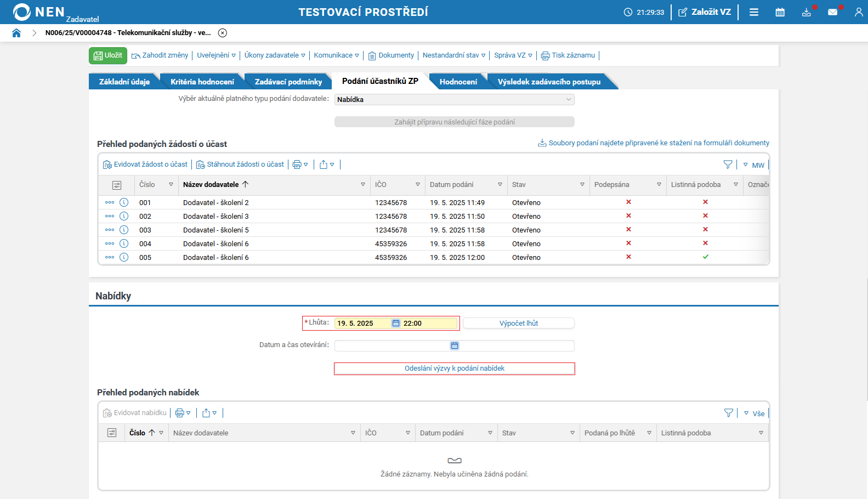Expand the Nabídka submission type dropdown
868x499 pixels.
569,99
